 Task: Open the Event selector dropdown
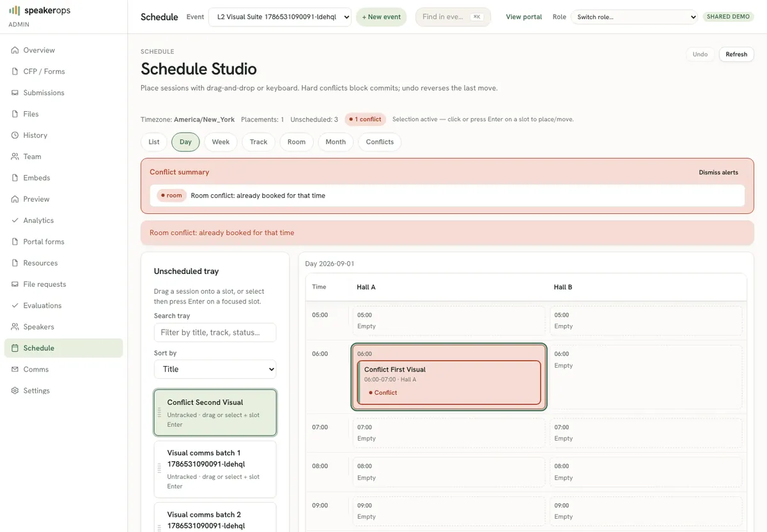tap(280, 17)
